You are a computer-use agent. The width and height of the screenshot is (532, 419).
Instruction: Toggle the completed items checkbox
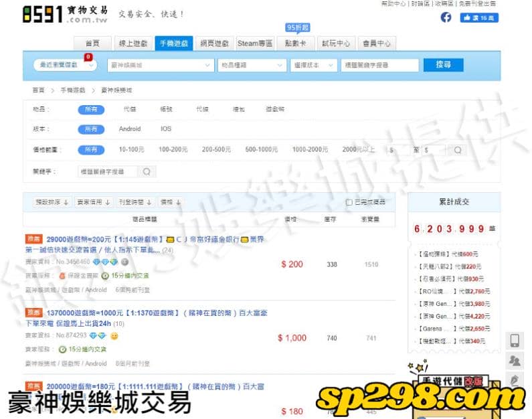pyautogui.click(x=349, y=202)
